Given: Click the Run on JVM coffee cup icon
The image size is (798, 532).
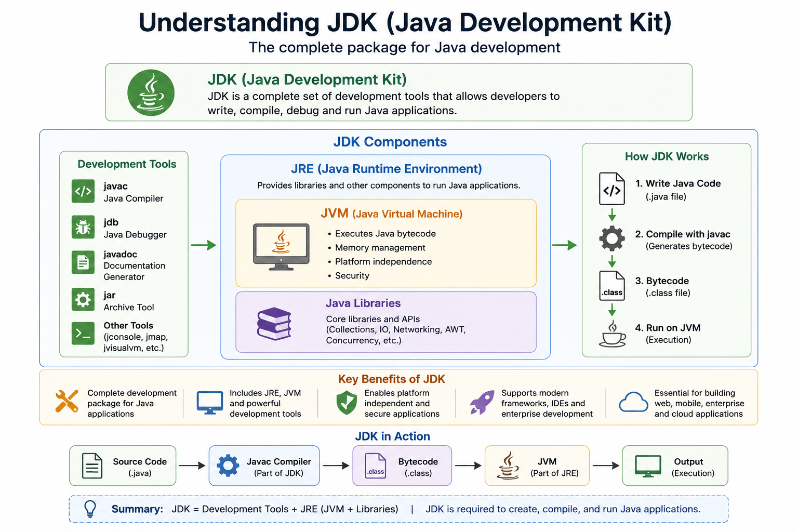Looking at the screenshot, I should tap(612, 334).
